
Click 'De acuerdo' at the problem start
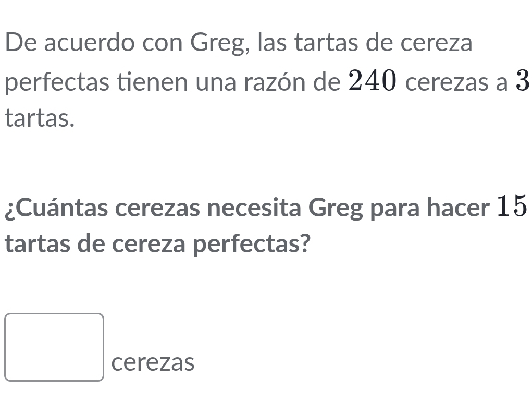click(x=63, y=44)
